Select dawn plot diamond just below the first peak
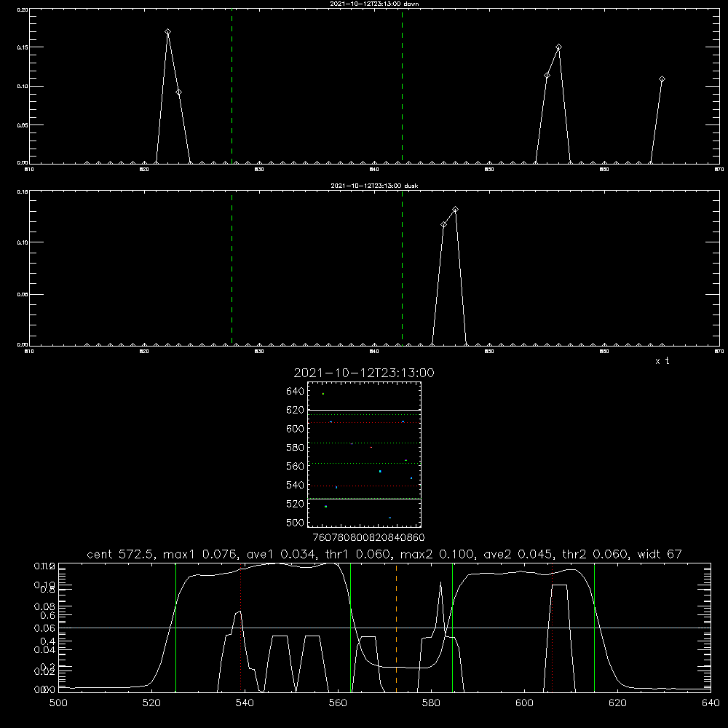The image size is (728, 728). point(179,92)
